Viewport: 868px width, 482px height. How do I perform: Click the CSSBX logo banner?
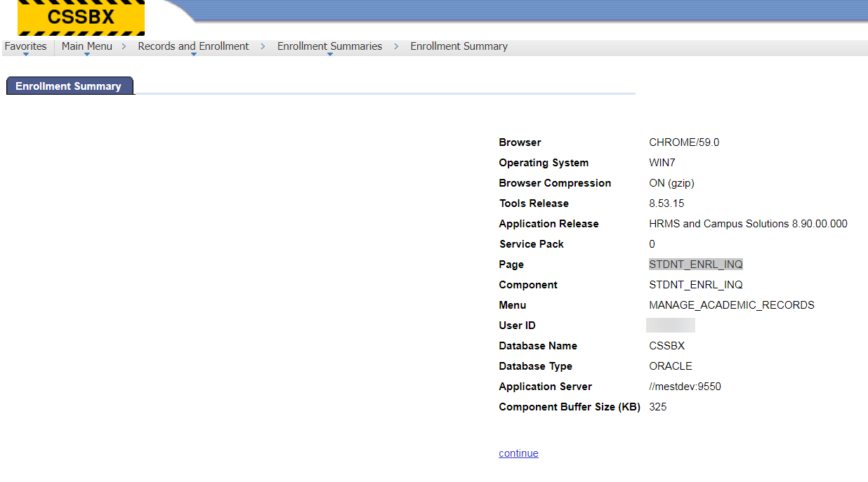(81, 18)
